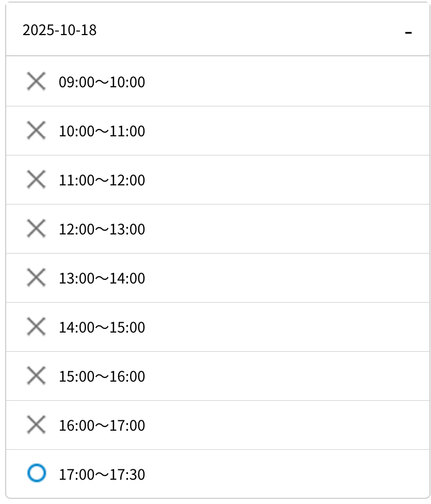Screen dimensions: 431x504
Task: Select the 12:00～13:00 time slot text
Action: (x=102, y=229)
